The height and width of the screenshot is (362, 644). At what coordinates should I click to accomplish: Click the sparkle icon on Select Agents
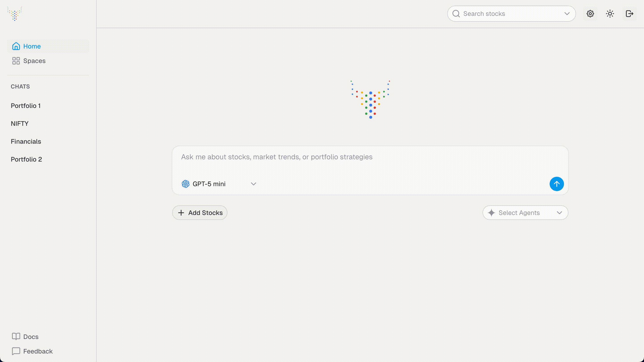pos(491,213)
